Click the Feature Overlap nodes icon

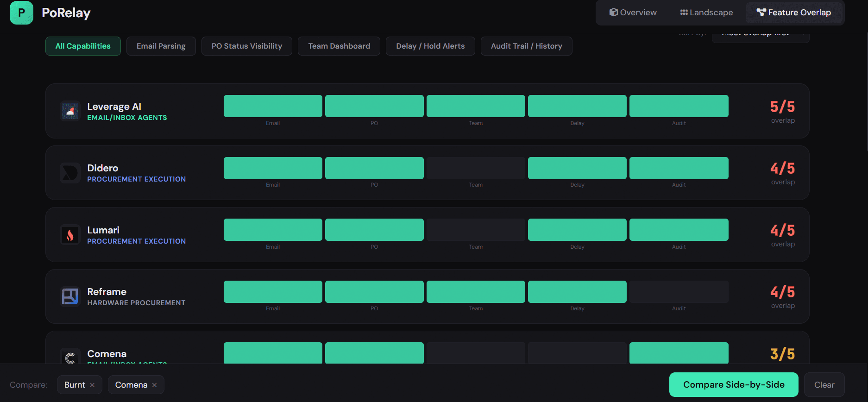[761, 13]
